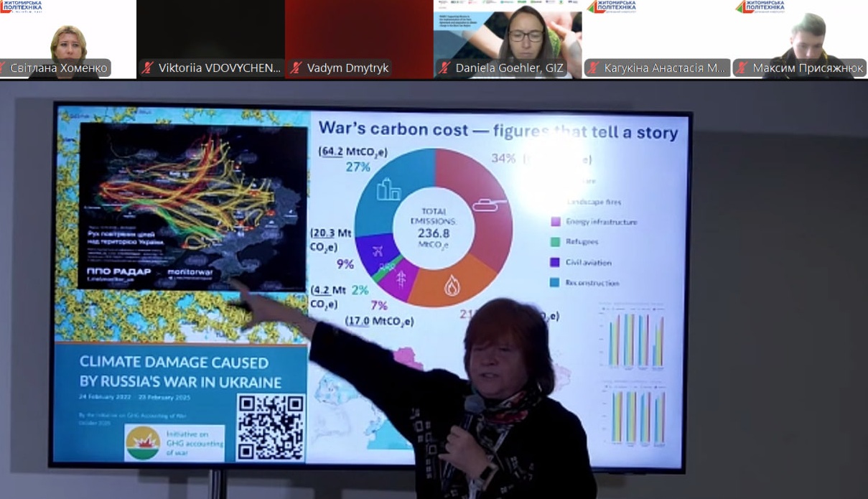The width and height of the screenshot is (868, 499).
Task: Click the Reconstruction blue legend swatch
Action: (x=555, y=283)
